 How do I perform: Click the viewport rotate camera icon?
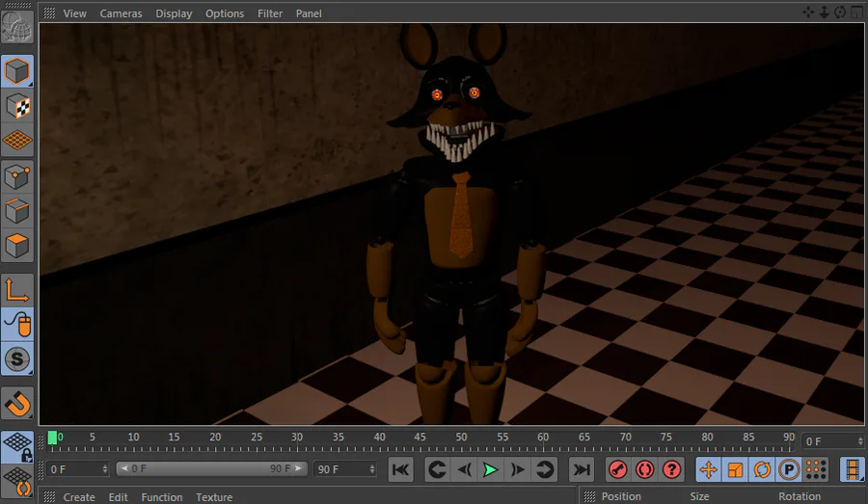tap(840, 13)
